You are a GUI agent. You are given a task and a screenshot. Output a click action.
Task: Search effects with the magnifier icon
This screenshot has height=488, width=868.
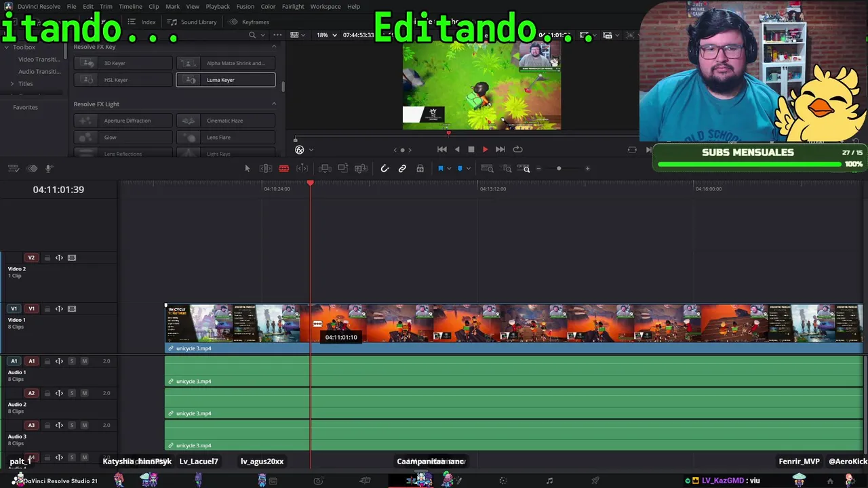tap(252, 35)
